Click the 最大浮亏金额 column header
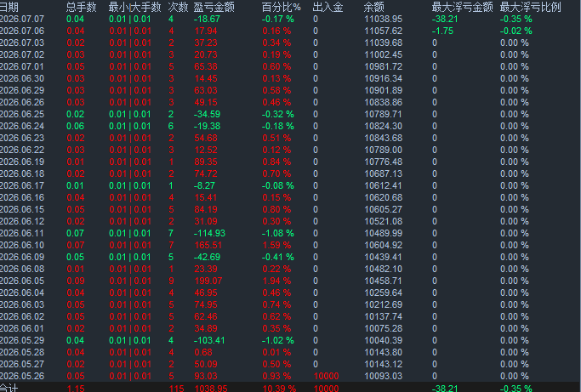 tap(462, 7)
